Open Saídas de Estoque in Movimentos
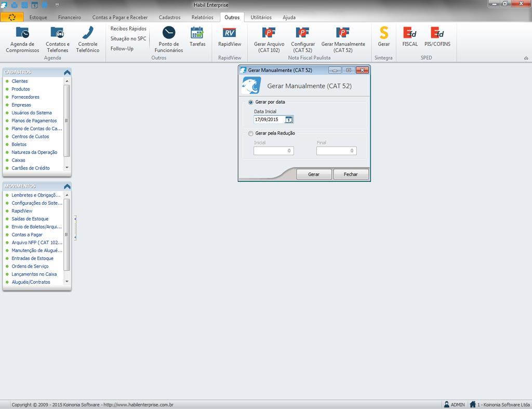Viewport: 532px width, 409px height. tap(30, 219)
